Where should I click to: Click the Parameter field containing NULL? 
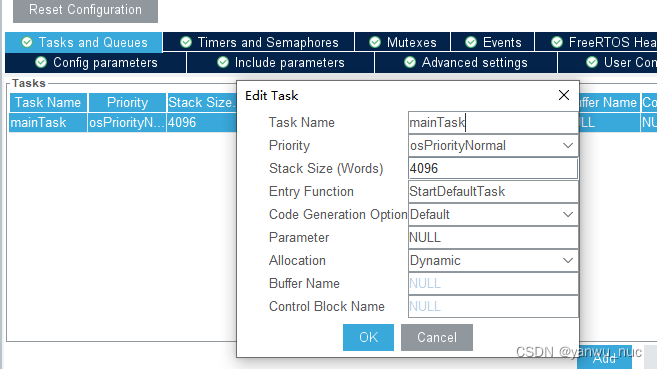pyautogui.click(x=493, y=237)
